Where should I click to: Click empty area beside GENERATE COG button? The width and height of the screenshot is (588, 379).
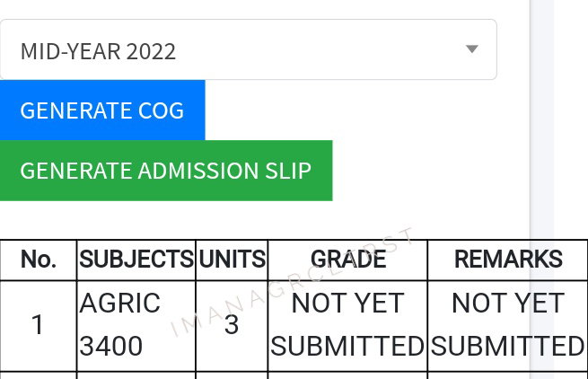pos(367,110)
